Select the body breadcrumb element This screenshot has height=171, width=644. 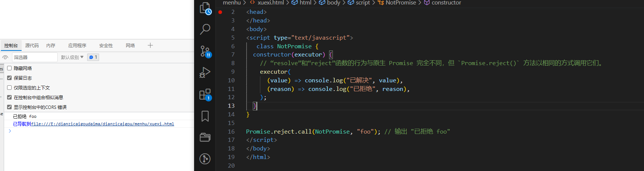point(329,3)
